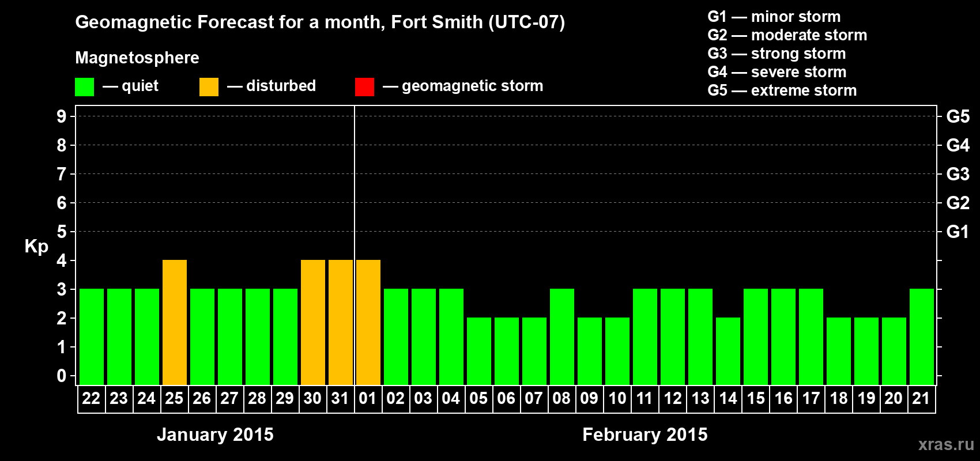Click the date label 16
The image size is (980, 461).
[783, 399]
